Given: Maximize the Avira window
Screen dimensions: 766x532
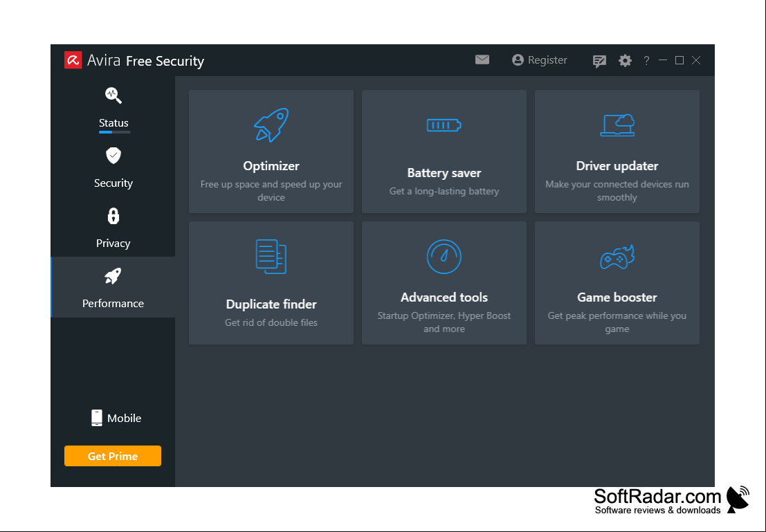Looking at the screenshot, I should point(680,60).
